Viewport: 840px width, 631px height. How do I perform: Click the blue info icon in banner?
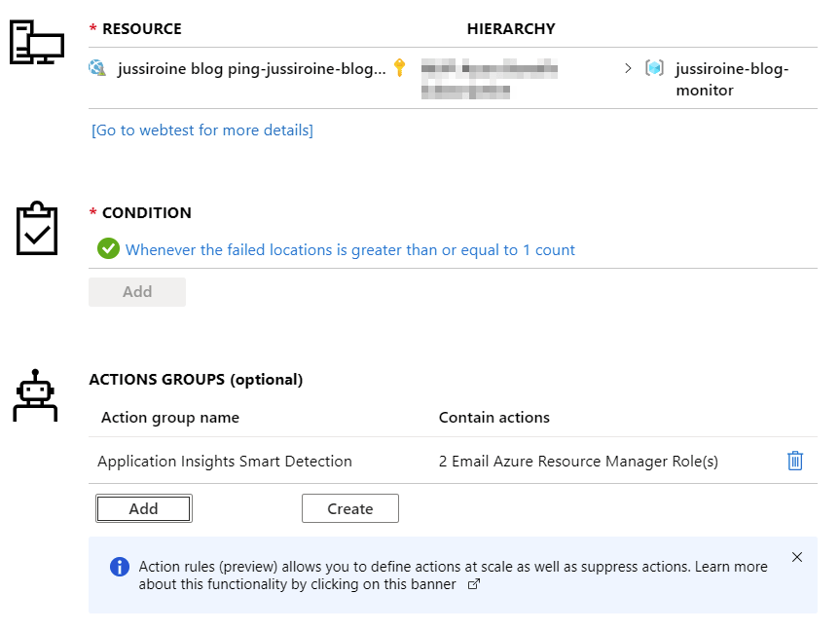pos(120,567)
